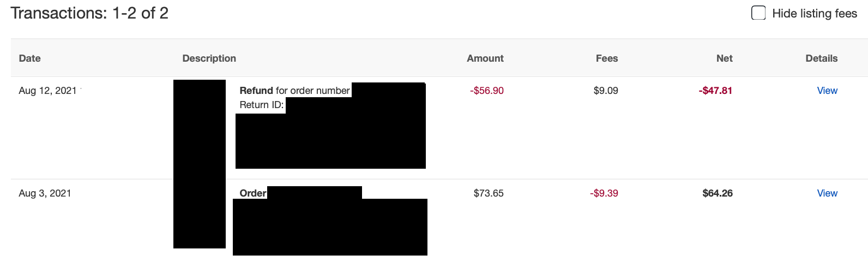Click the Net column header
The height and width of the screenshot is (261, 868).
tap(725, 58)
